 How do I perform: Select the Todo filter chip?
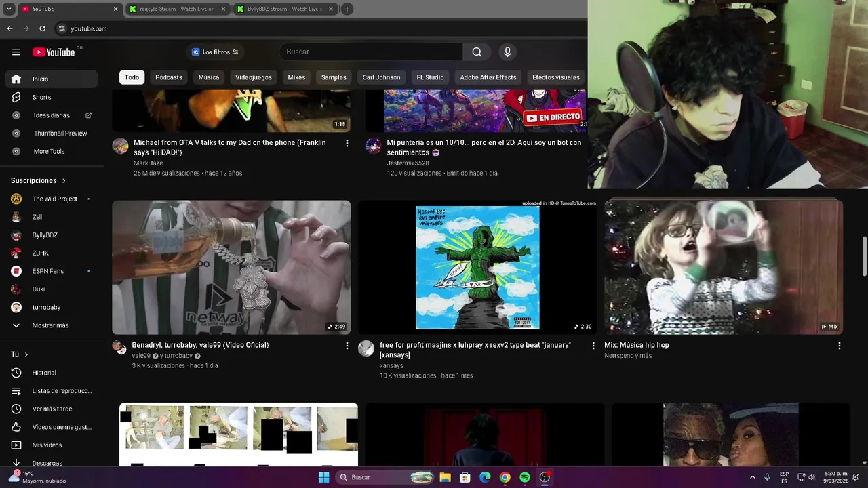[x=132, y=77]
